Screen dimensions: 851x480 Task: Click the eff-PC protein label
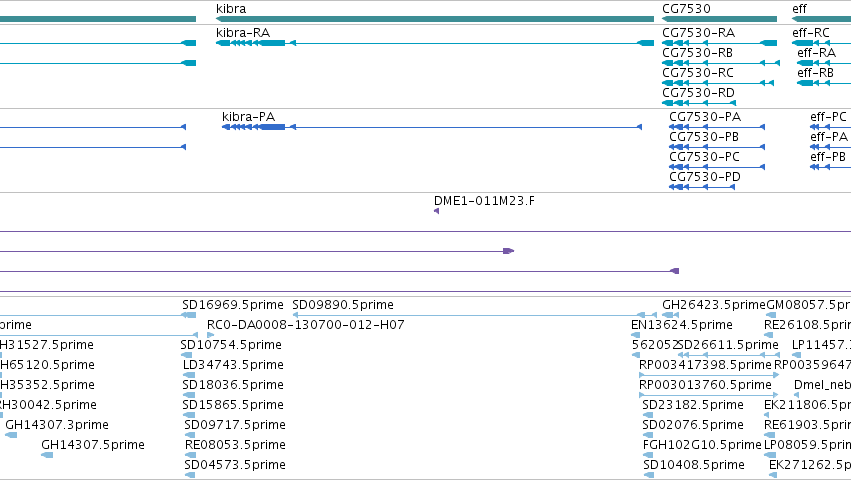coord(828,117)
